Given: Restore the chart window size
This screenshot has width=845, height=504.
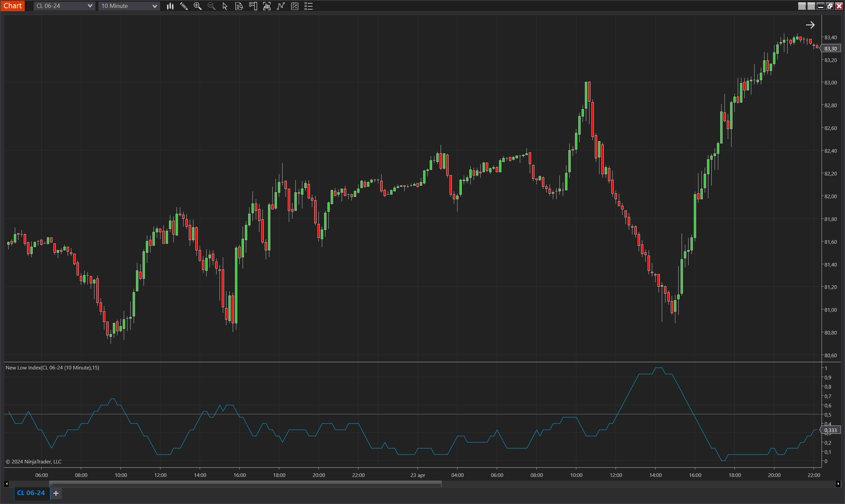Looking at the screenshot, I should [x=830, y=6].
